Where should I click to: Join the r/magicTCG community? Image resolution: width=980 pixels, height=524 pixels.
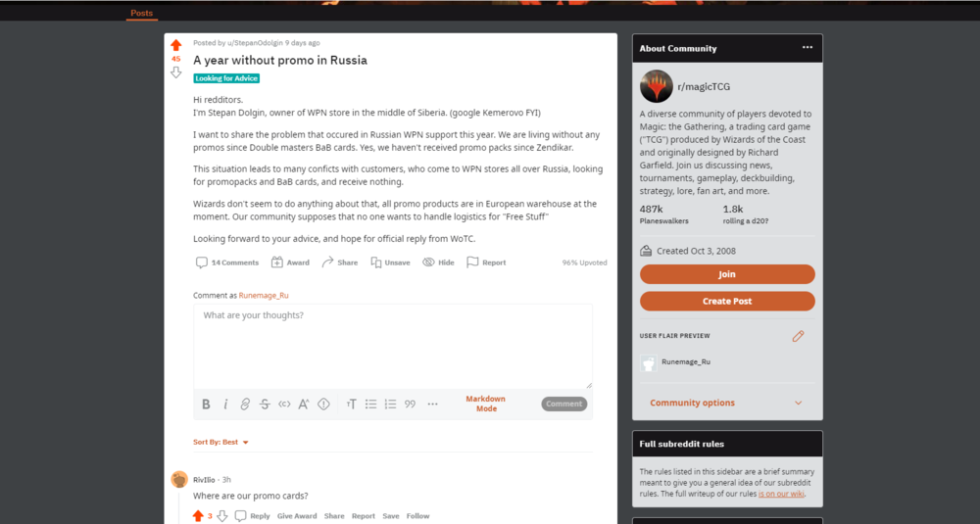pos(727,274)
